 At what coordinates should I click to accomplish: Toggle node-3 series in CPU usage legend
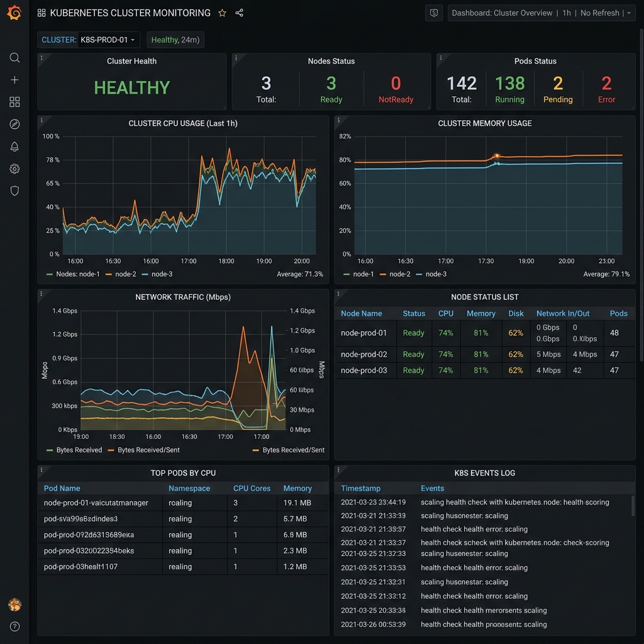point(157,274)
